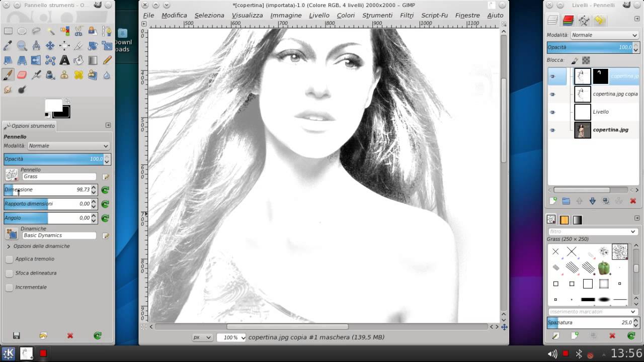The image size is (644, 362).
Task: Open the px unit dropdown in status bar
Action: 202,337
